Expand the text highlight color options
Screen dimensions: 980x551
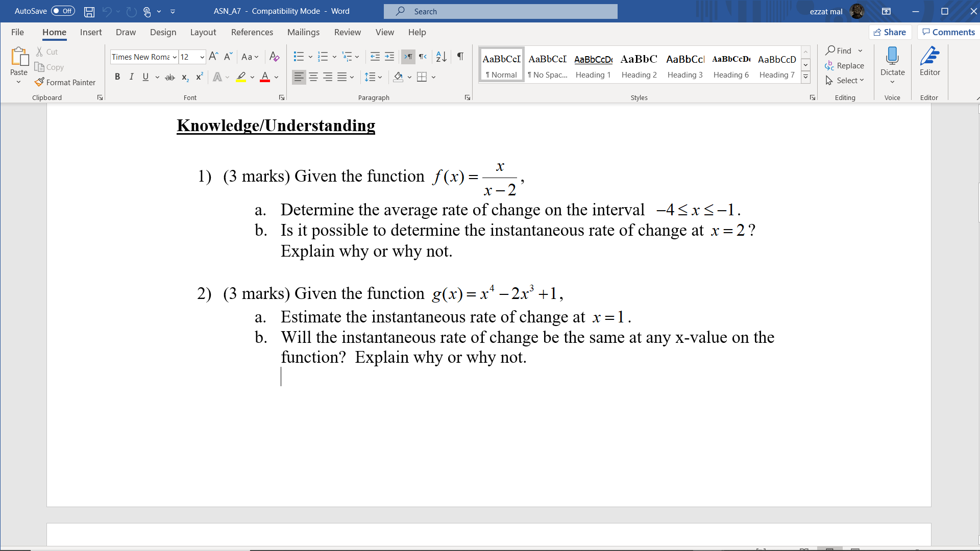tap(252, 78)
